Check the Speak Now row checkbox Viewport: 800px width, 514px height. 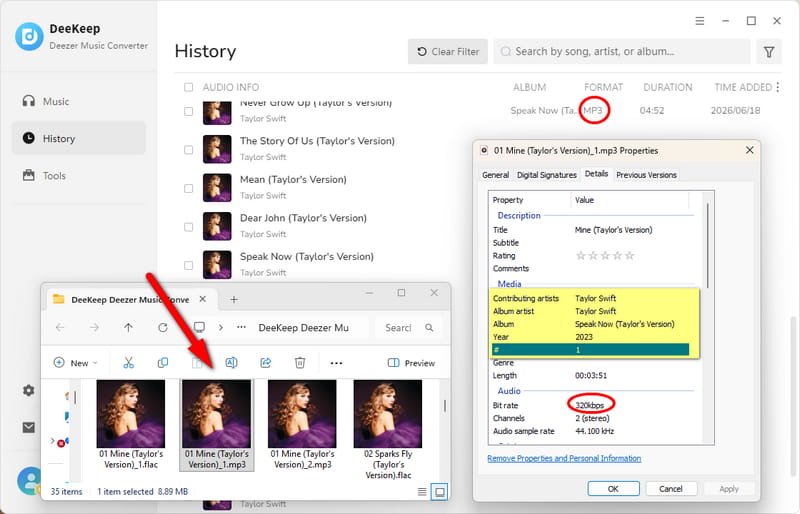tap(188, 265)
